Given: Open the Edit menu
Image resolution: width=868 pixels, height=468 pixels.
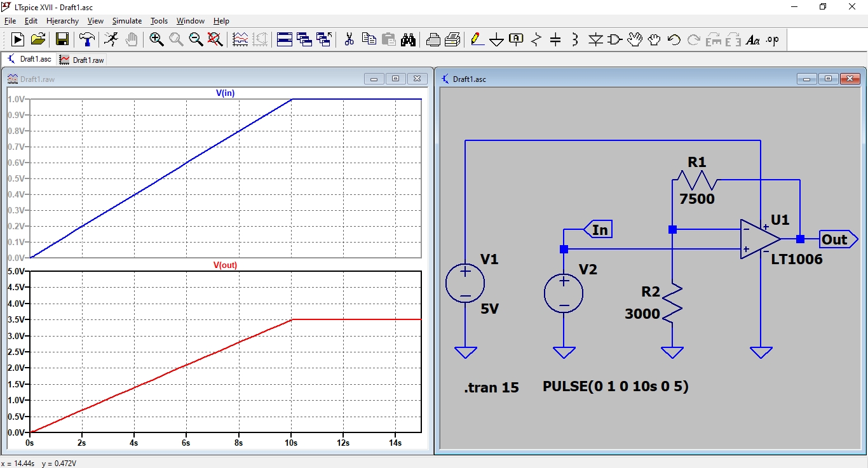Looking at the screenshot, I should point(31,21).
